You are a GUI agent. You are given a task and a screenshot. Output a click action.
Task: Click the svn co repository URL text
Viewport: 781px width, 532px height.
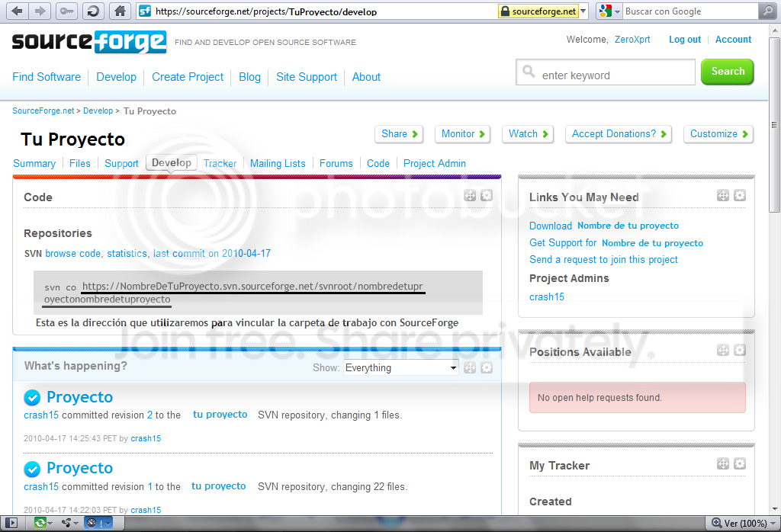point(233,293)
